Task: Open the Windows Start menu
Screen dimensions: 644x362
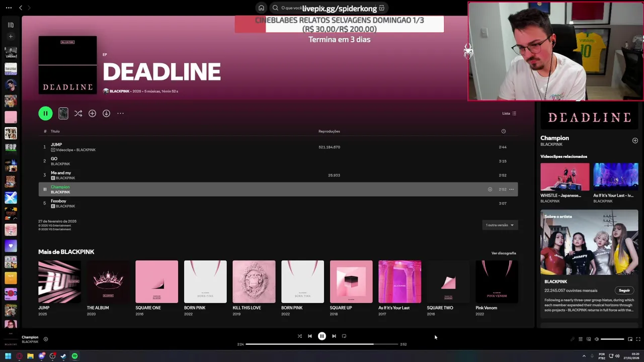Action: click(x=8, y=356)
